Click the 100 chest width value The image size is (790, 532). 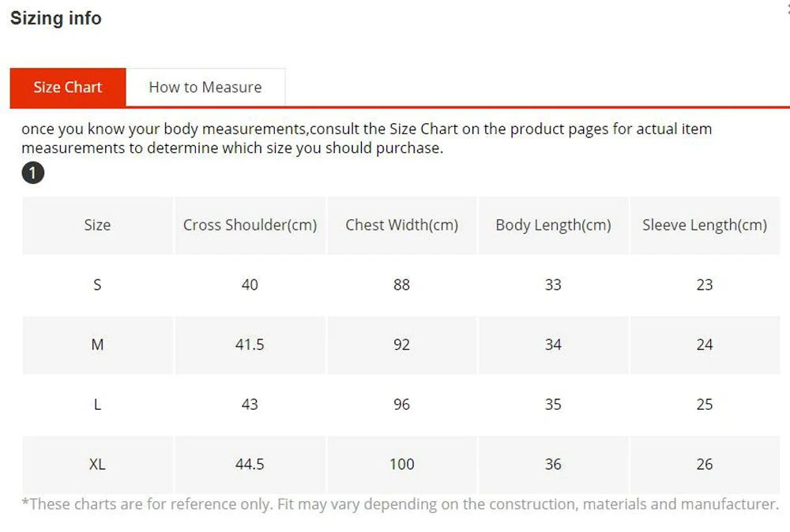401,464
